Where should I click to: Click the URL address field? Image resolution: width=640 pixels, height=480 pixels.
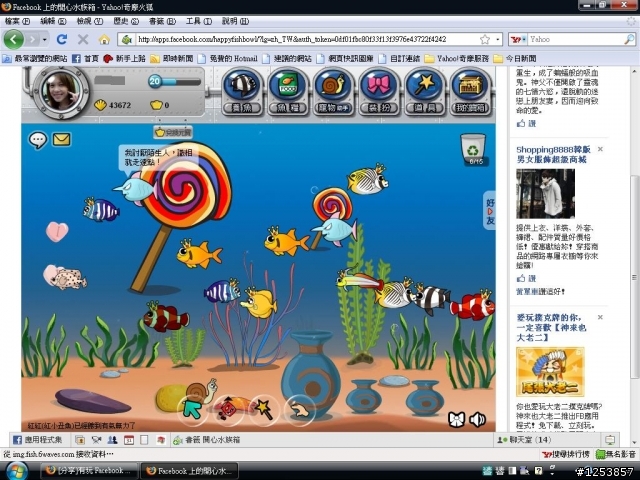pos(306,39)
